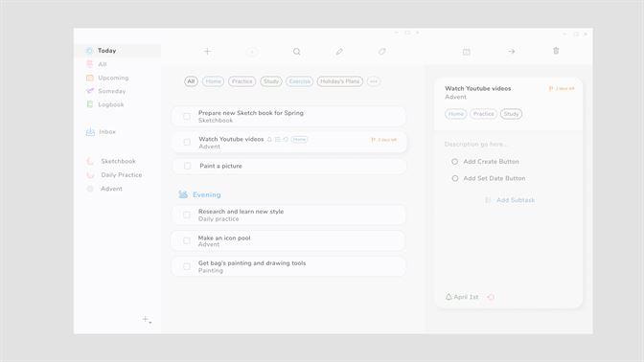Screen dimensions: 644x362
Task: Delete task with the trash icon
Action: click(x=556, y=51)
